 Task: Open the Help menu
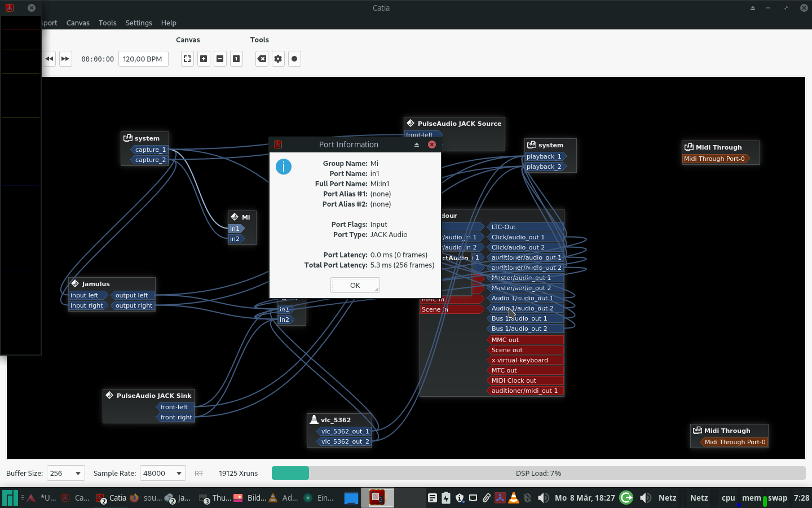(x=169, y=23)
